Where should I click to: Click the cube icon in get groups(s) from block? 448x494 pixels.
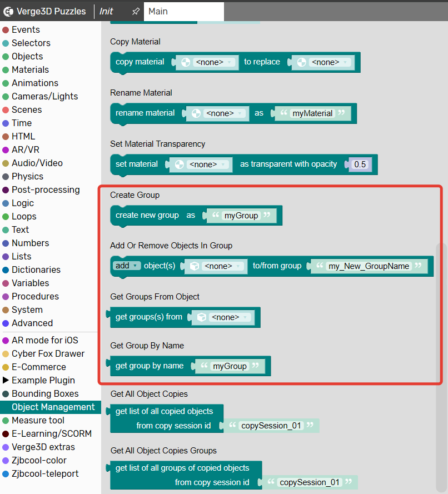(202, 317)
